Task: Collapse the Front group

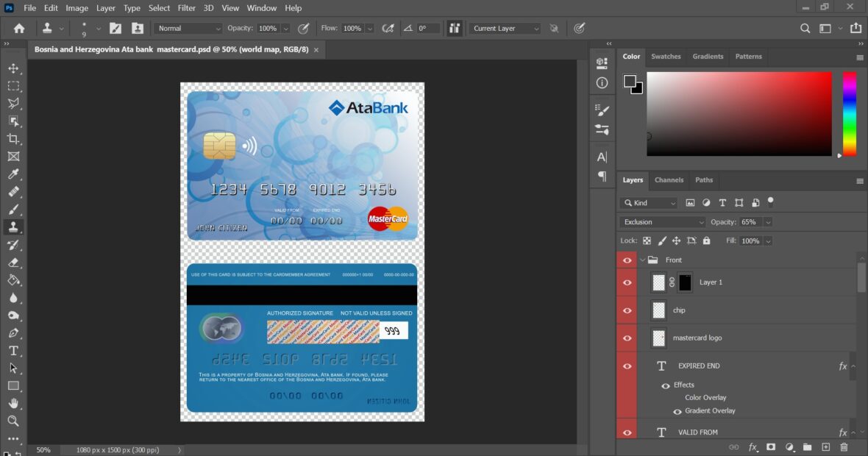Action: [643, 260]
